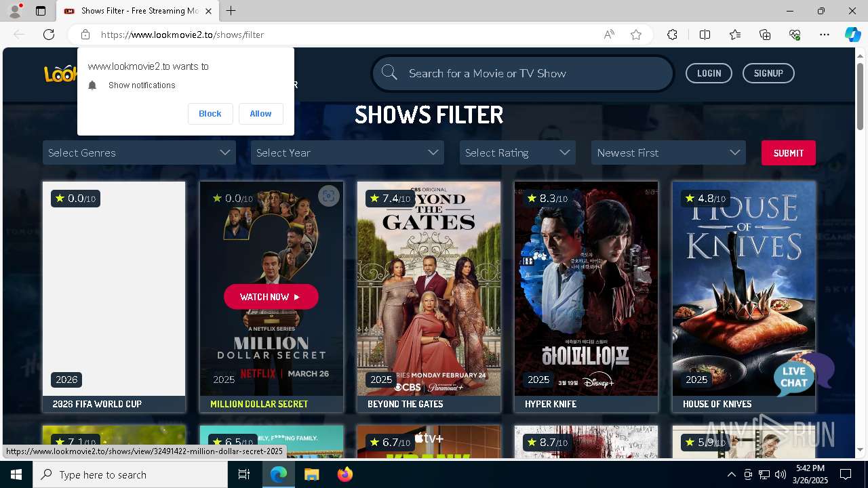This screenshot has width=868, height=488.
Task: Show hidden system tray icons
Action: tap(731, 474)
